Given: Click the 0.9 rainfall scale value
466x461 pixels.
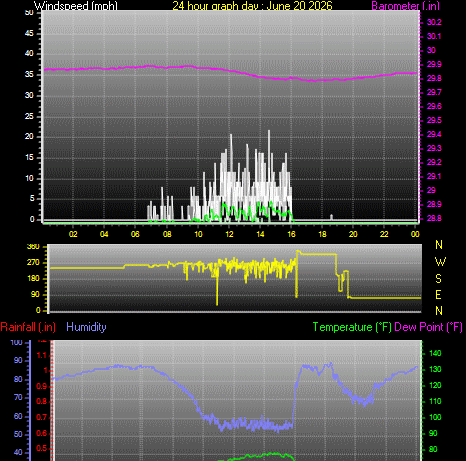Looking at the screenshot, I should (x=42, y=387).
